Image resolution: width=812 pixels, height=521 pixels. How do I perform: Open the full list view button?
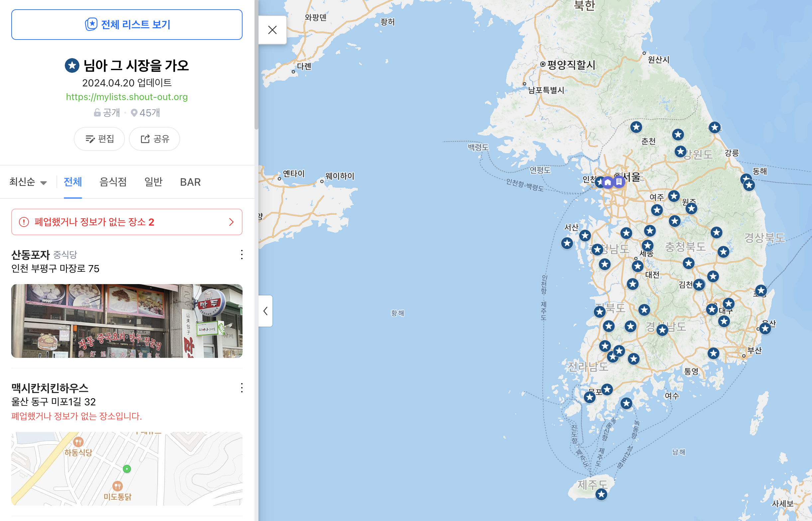[127, 25]
